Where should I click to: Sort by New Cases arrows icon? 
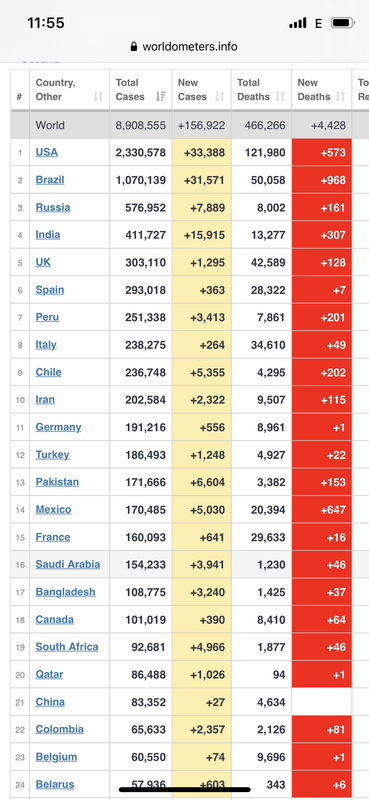point(220,96)
